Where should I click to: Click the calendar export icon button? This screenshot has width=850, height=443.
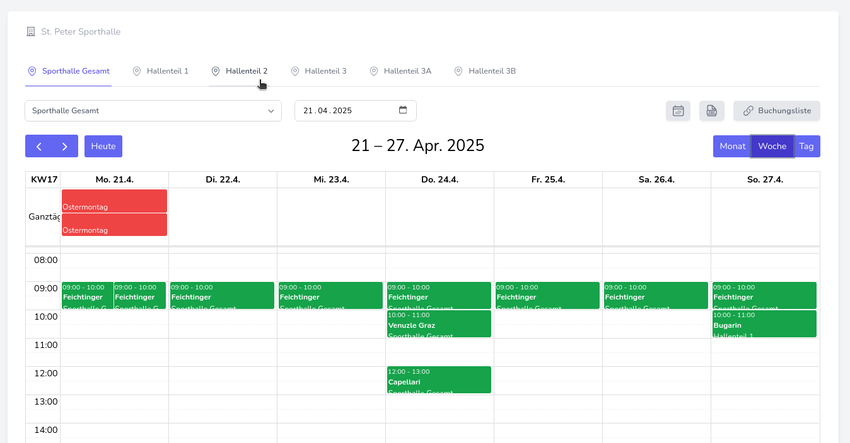pyautogui.click(x=678, y=111)
